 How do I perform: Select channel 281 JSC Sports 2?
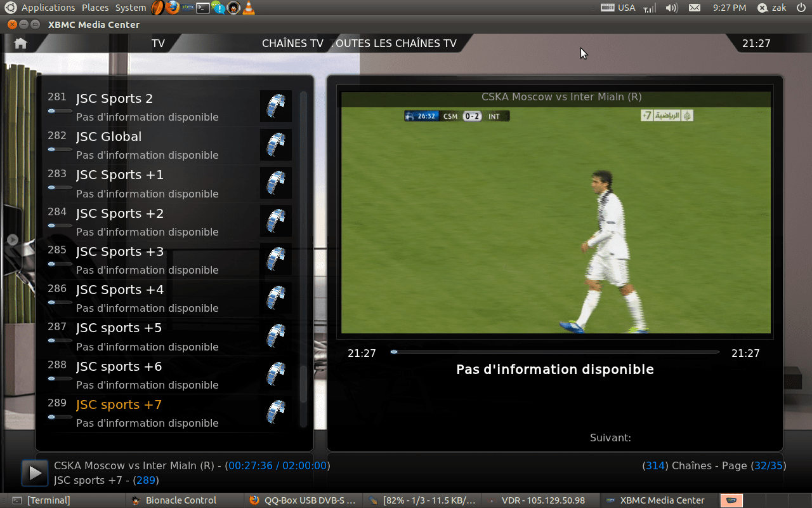click(169, 107)
